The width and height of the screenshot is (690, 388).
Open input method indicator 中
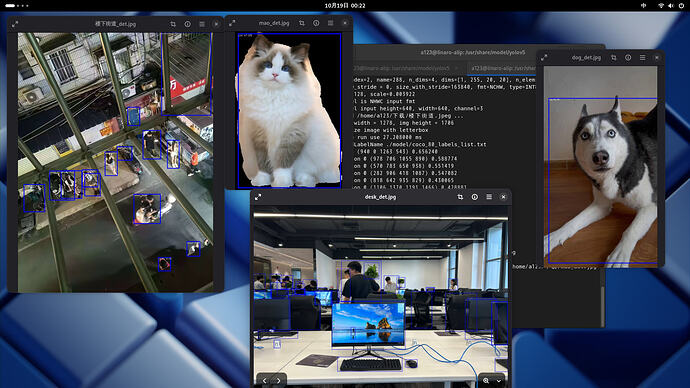[x=643, y=6]
